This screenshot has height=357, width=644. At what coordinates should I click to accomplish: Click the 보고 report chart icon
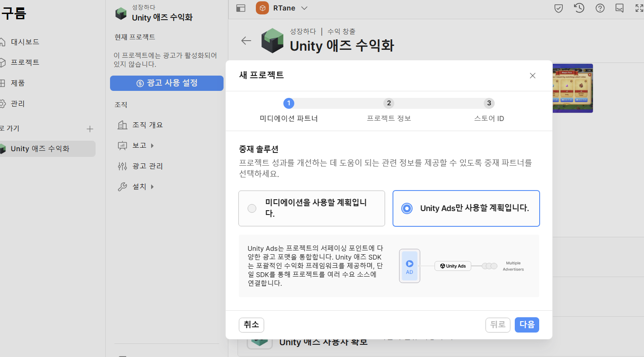123,146
